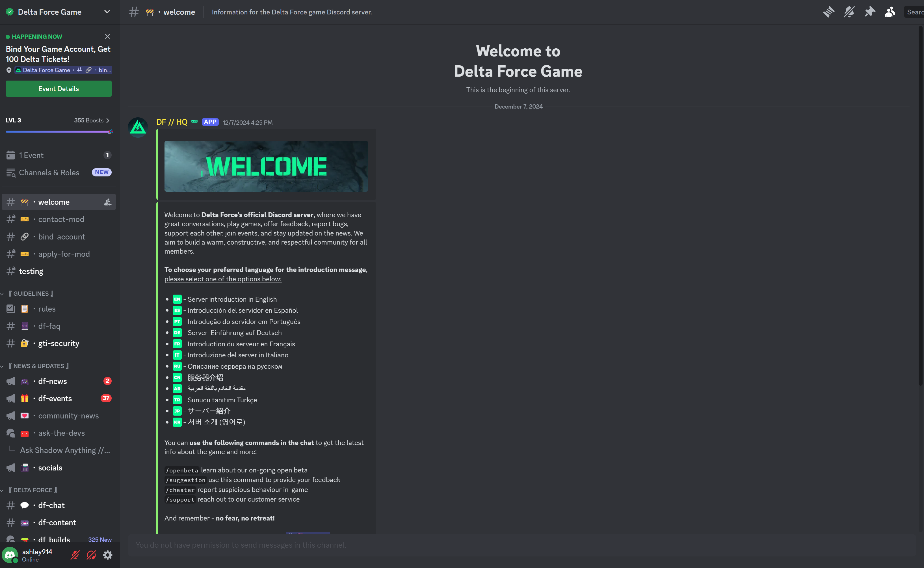The width and height of the screenshot is (924, 568).
Task: Open the 1 Event item
Action: pyautogui.click(x=59, y=155)
